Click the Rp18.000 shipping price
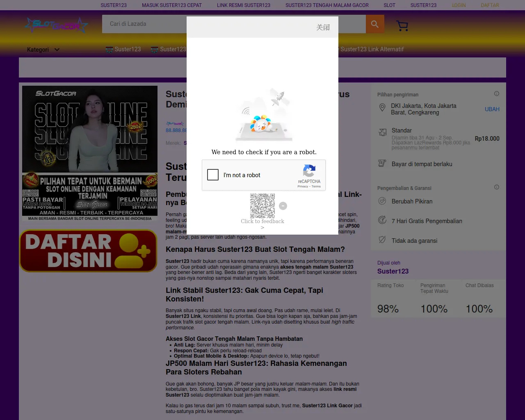 coord(487,139)
